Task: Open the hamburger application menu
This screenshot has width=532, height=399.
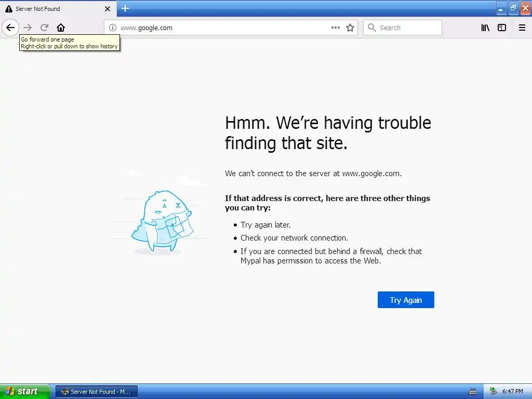Action: pyautogui.click(x=522, y=28)
